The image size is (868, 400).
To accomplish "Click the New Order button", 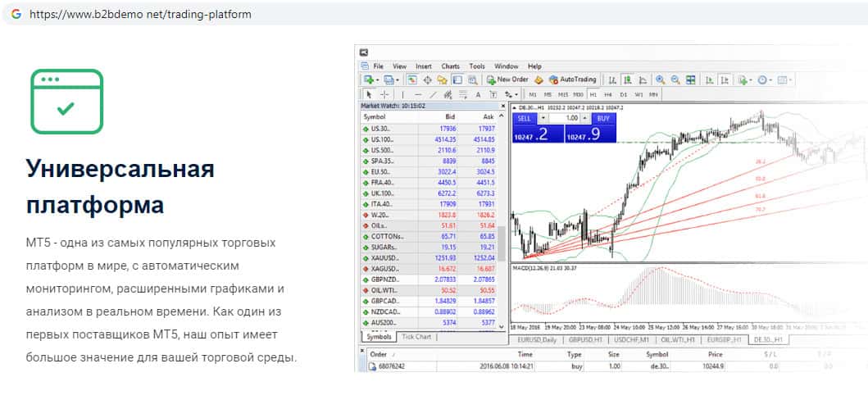I will [x=508, y=80].
